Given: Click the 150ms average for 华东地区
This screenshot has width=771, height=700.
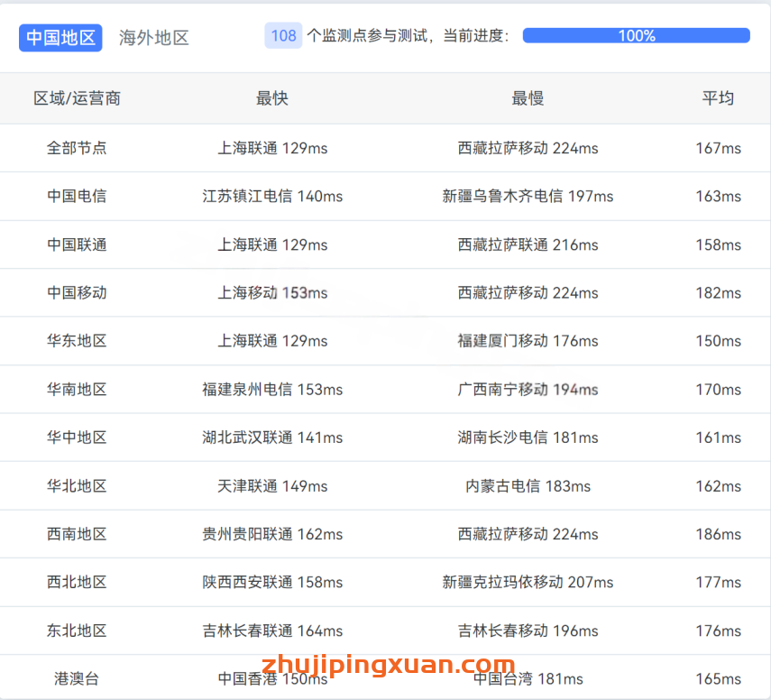Looking at the screenshot, I should click(718, 341).
